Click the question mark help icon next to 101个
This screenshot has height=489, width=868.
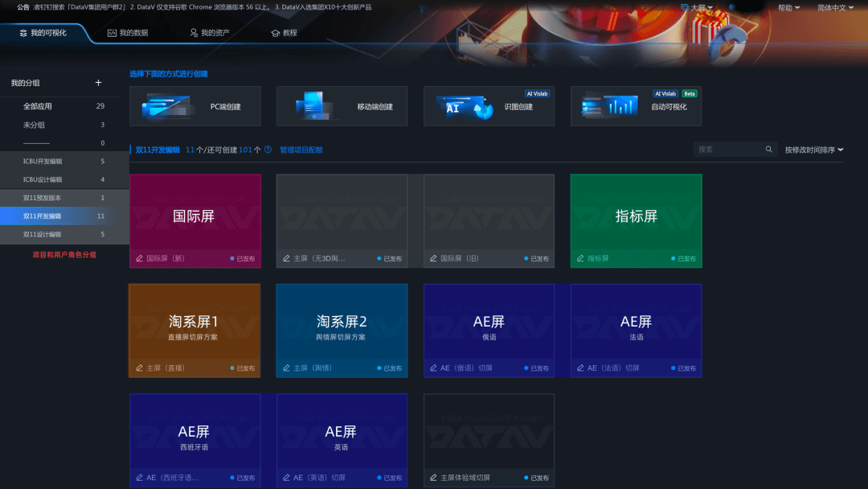coord(268,150)
